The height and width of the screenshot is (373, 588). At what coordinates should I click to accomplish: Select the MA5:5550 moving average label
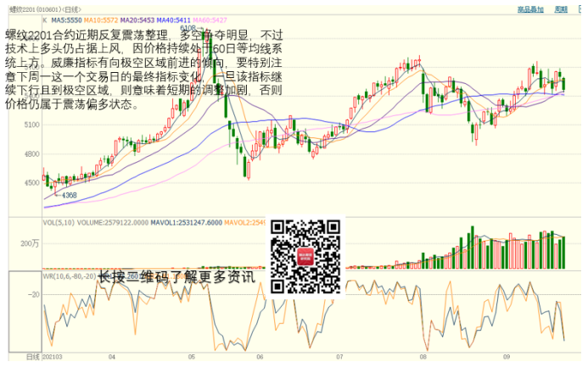[67, 19]
